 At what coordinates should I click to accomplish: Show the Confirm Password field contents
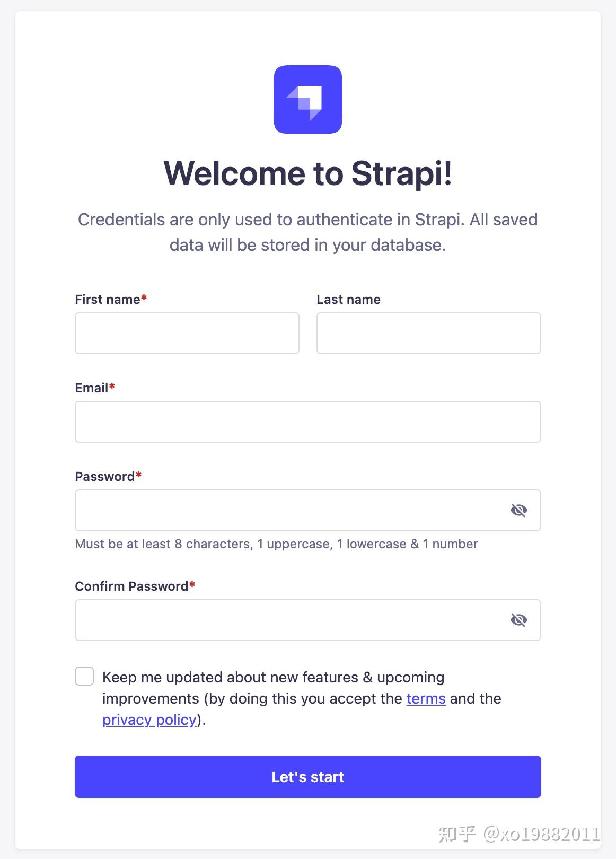pos(518,619)
